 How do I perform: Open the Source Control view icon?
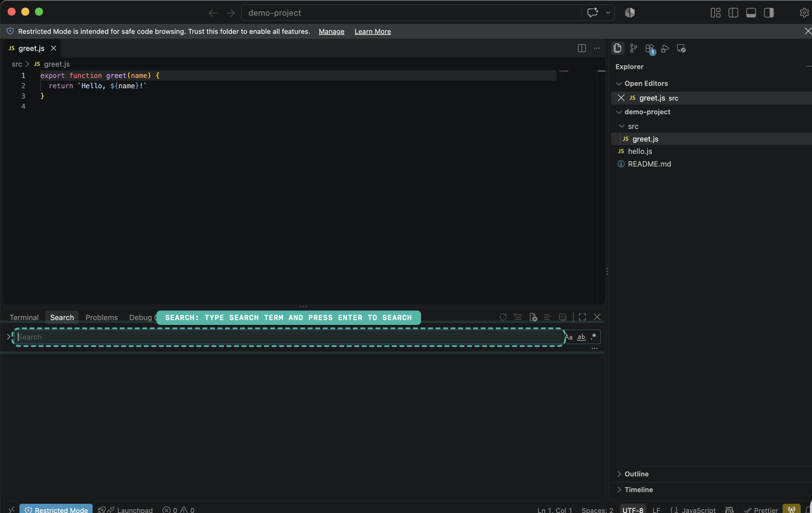click(633, 48)
